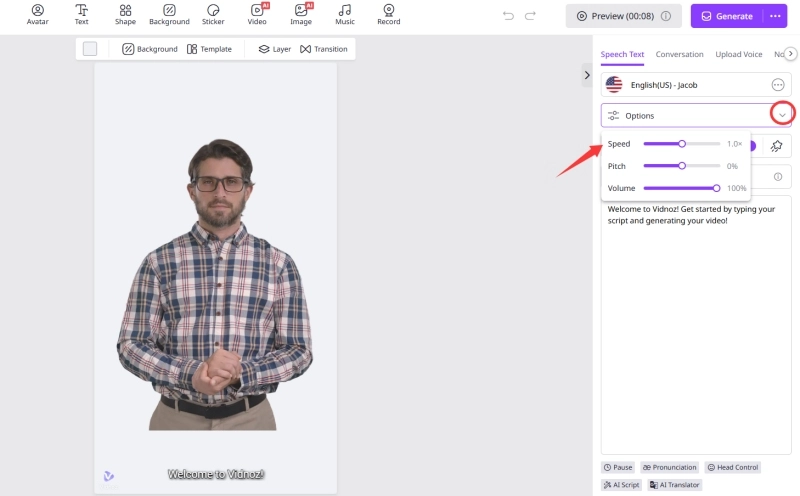The height and width of the screenshot is (496, 800).
Task: Open Generate button's more options menu
Action: coord(774,16)
